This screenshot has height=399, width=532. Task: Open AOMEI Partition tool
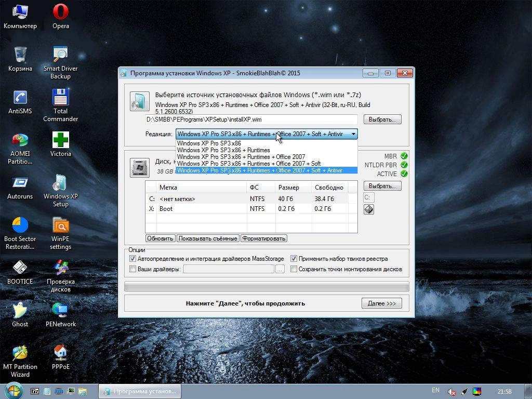tap(20, 148)
